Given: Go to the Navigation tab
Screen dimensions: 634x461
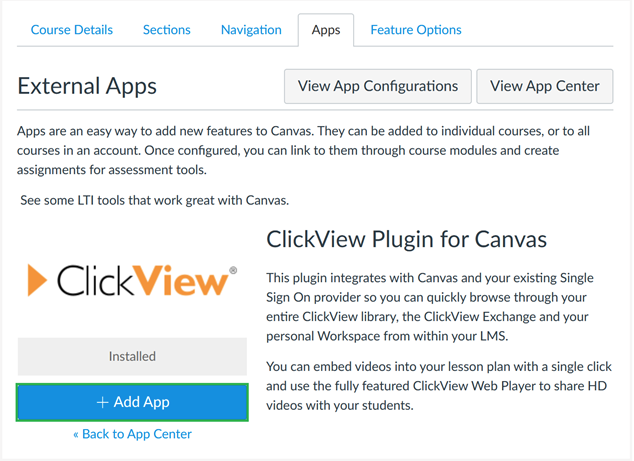Looking at the screenshot, I should click(x=251, y=30).
